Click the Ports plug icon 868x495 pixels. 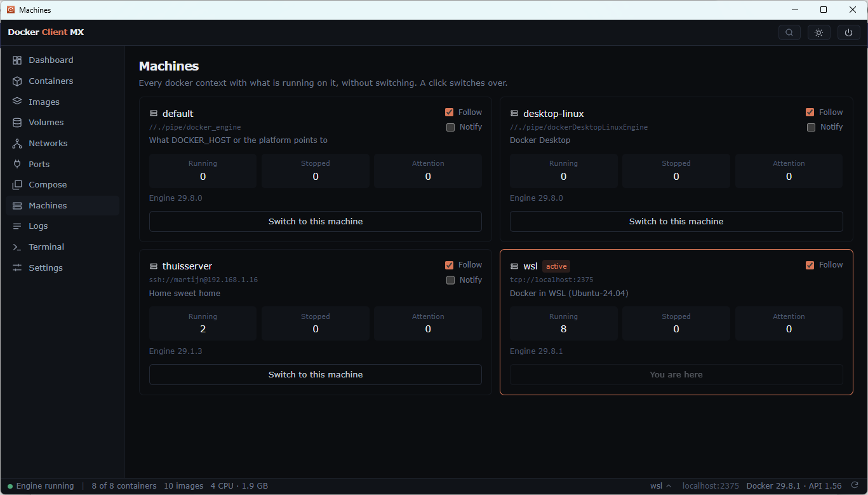[x=17, y=164]
